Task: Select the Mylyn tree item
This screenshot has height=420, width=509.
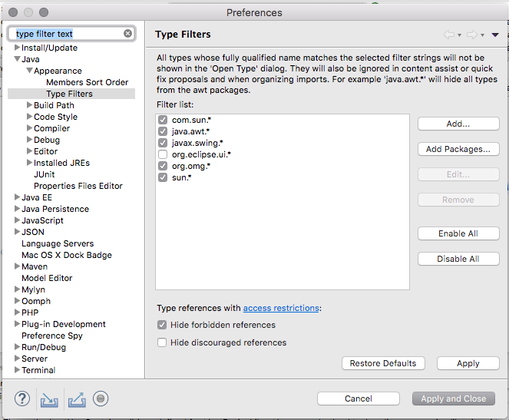Action: click(x=33, y=289)
